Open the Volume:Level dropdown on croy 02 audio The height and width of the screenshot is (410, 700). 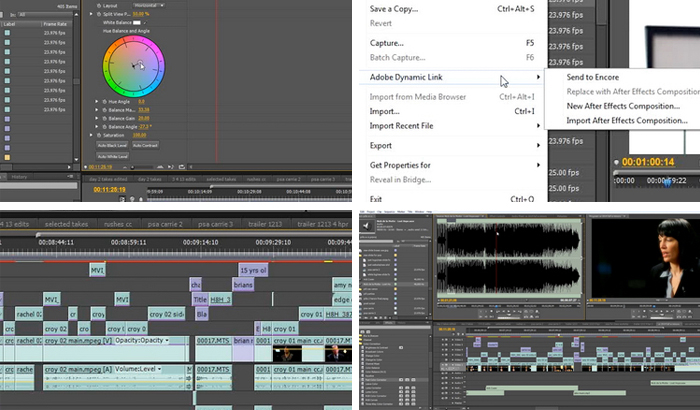point(138,369)
